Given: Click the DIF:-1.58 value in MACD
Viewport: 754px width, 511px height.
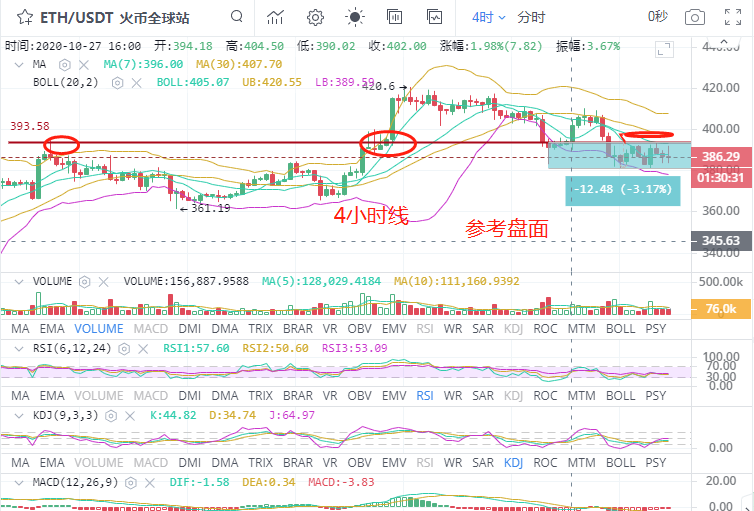Looking at the screenshot, I should pyautogui.click(x=199, y=482).
